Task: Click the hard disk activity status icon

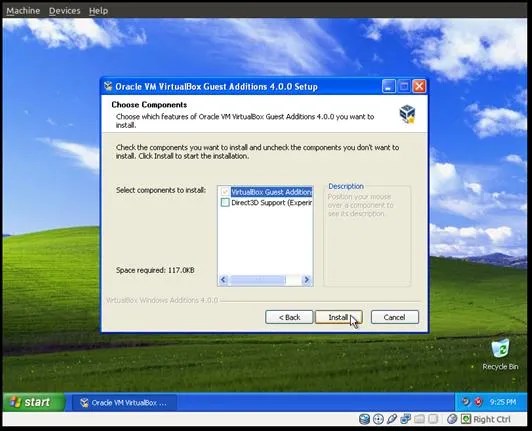Action: tap(364, 419)
